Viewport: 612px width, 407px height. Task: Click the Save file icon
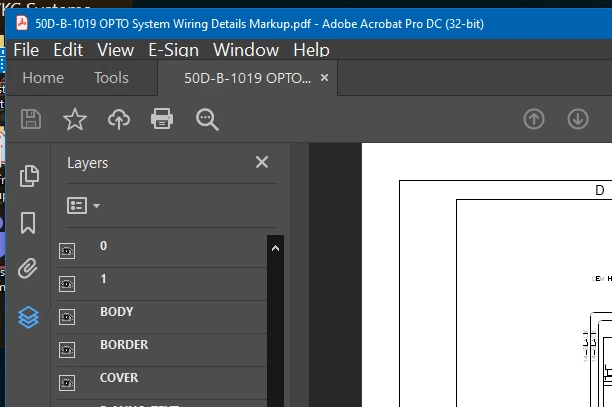click(31, 119)
